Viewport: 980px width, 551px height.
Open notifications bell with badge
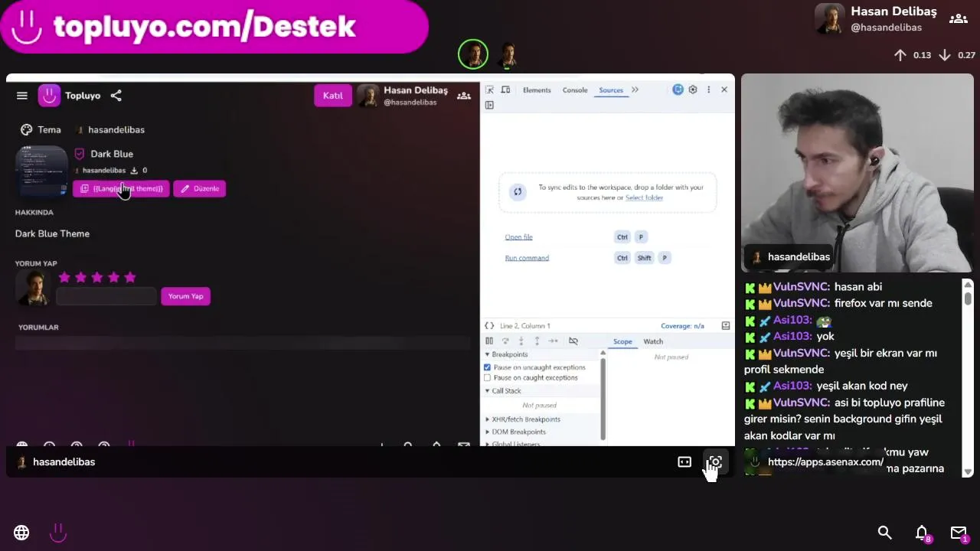pyautogui.click(x=922, y=533)
